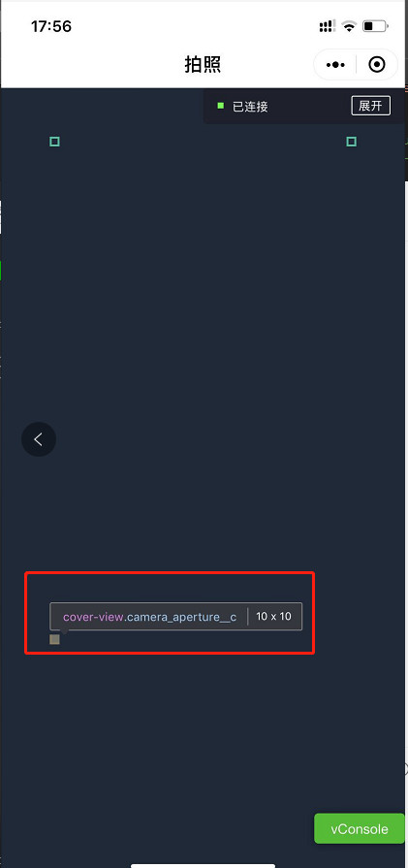Click the highlighted bottom-left aperture square
The image size is (408, 868).
pos(54,639)
